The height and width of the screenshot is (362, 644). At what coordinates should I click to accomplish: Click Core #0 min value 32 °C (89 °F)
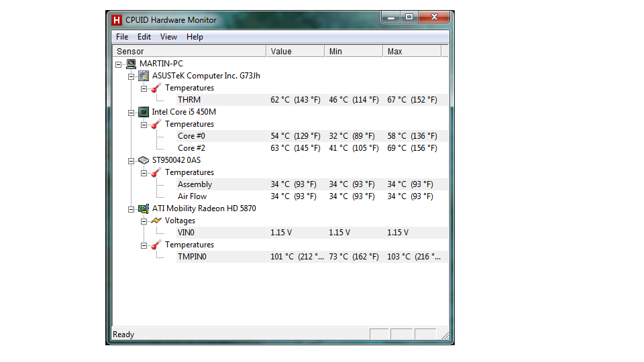coord(352,136)
